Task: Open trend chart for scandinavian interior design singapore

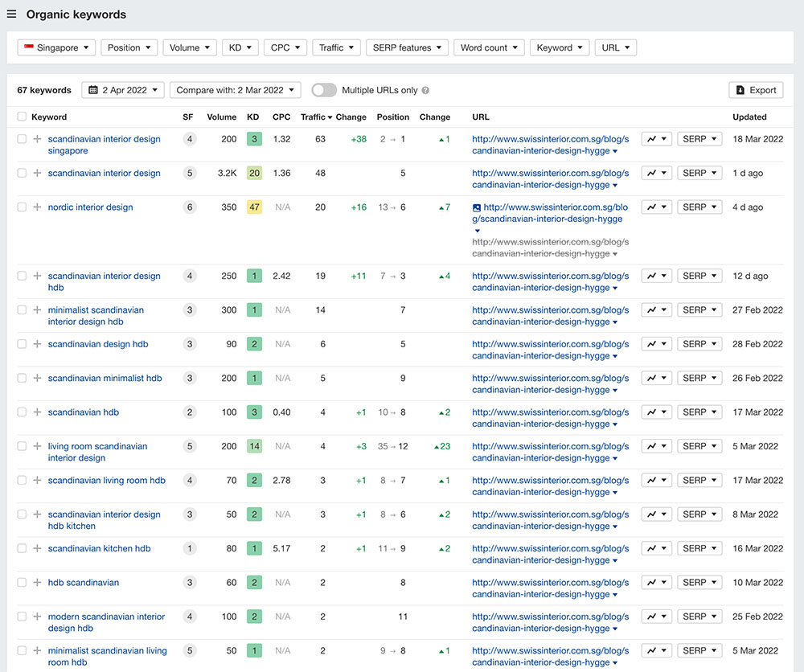Action: [x=656, y=139]
